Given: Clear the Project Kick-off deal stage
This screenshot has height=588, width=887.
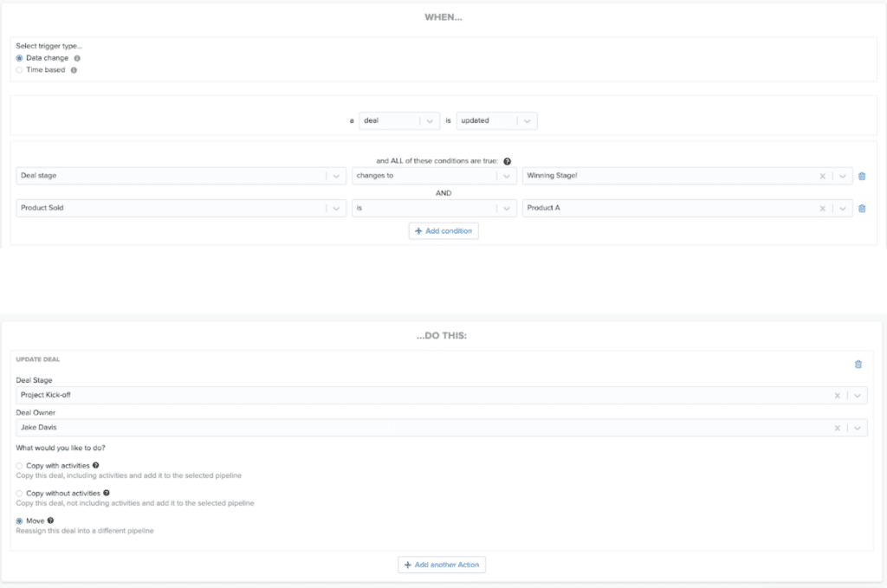Looking at the screenshot, I should coord(837,395).
